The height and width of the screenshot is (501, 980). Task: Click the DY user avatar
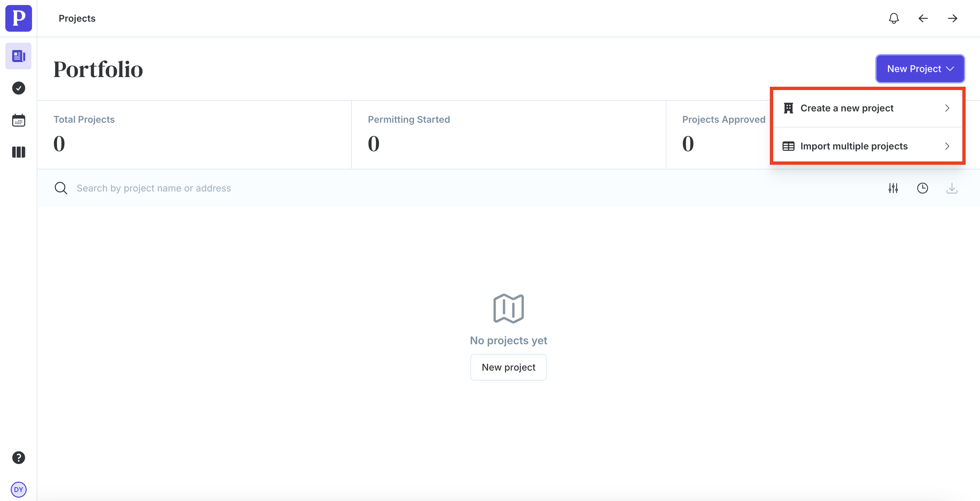click(x=18, y=490)
